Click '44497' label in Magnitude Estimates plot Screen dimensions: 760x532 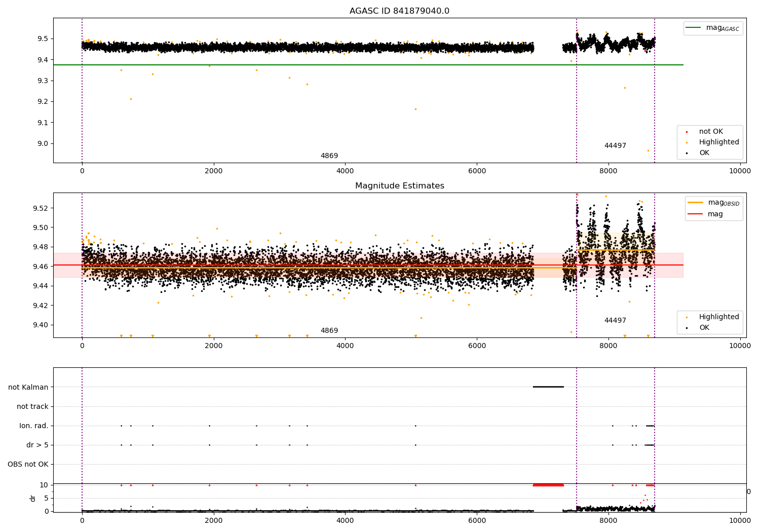(x=615, y=321)
